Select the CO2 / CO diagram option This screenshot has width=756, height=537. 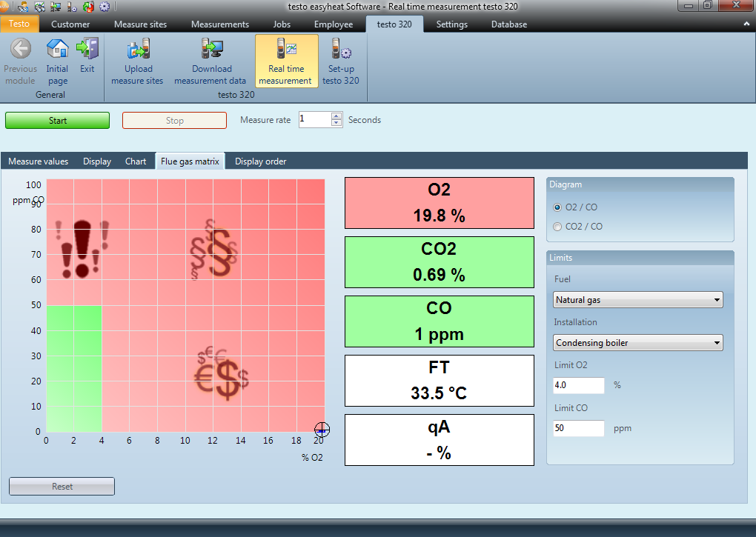click(557, 227)
